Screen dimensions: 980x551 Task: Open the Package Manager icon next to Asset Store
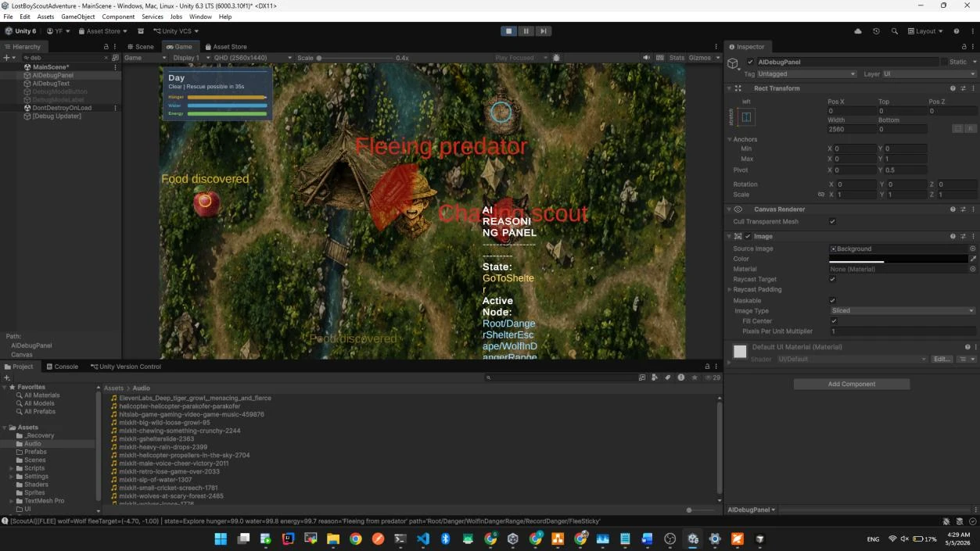pos(141,31)
